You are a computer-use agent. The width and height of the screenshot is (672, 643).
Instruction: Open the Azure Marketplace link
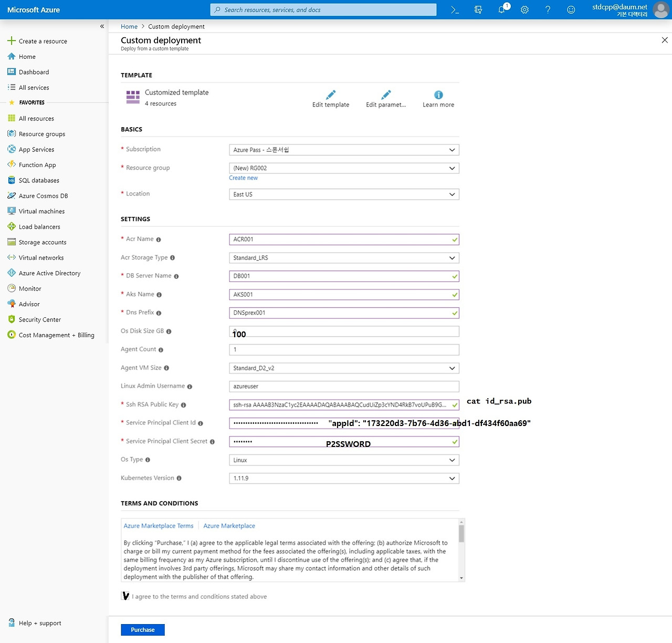click(229, 526)
